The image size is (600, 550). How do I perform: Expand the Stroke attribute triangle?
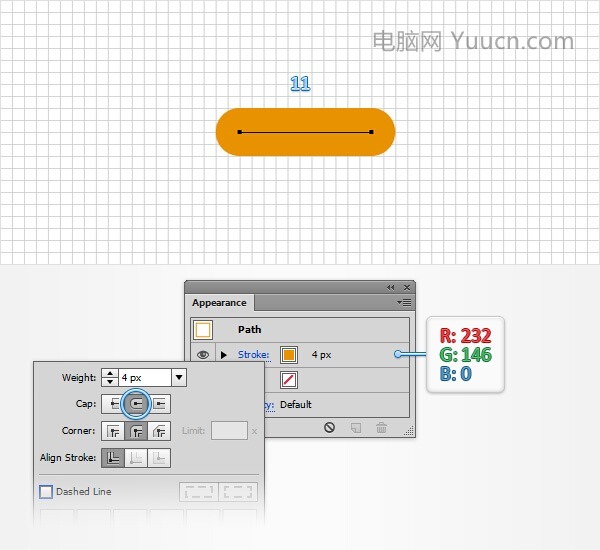224,355
